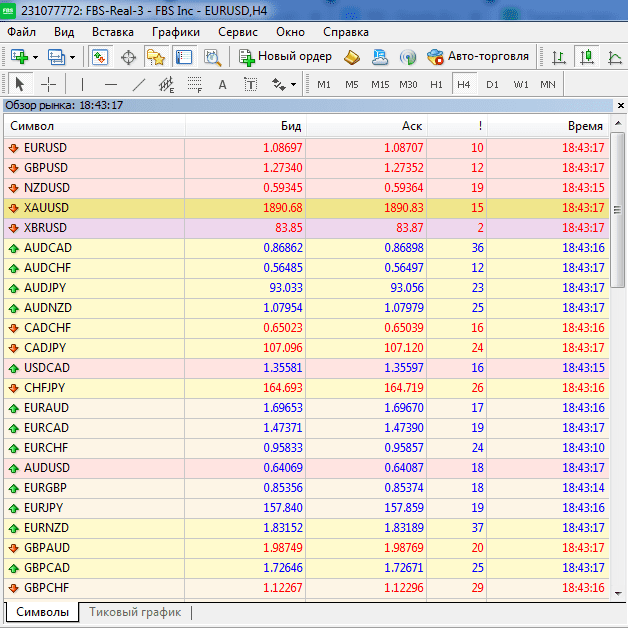Switch to D1 timeframe
This screenshot has height=628, width=628.
[x=492, y=85]
